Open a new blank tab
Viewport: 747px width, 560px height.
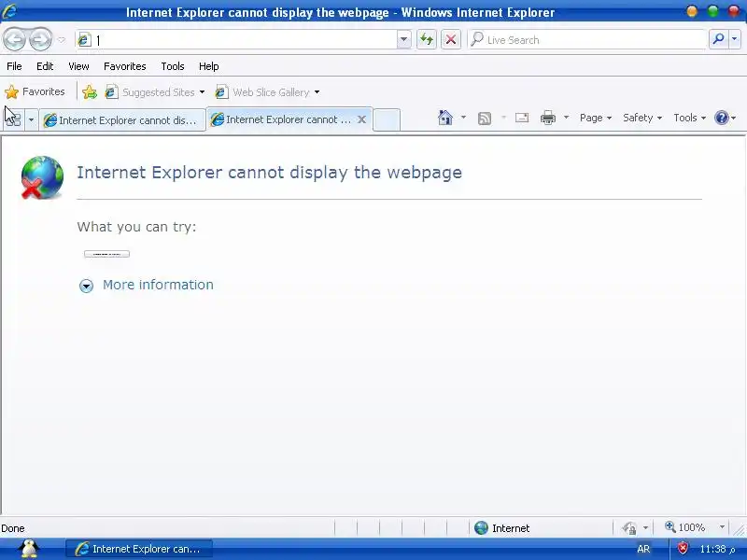387,119
